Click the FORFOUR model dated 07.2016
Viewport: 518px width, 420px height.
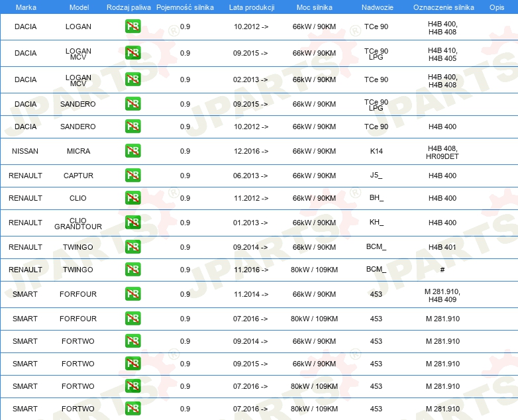(x=78, y=319)
